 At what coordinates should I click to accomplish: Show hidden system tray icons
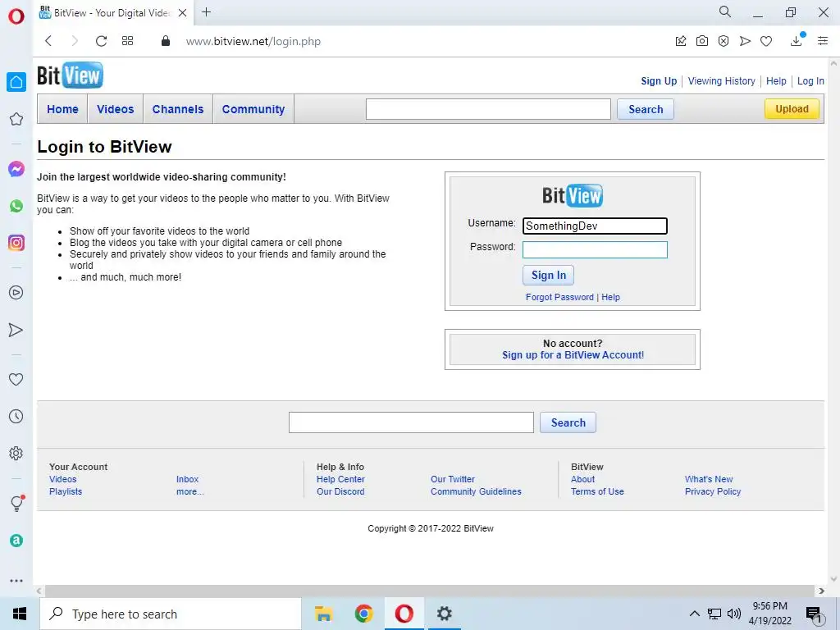click(x=694, y=614)
